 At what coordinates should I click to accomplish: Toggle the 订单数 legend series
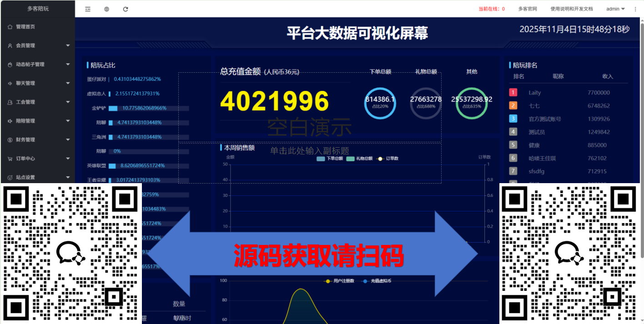click(x=388, y=159)
